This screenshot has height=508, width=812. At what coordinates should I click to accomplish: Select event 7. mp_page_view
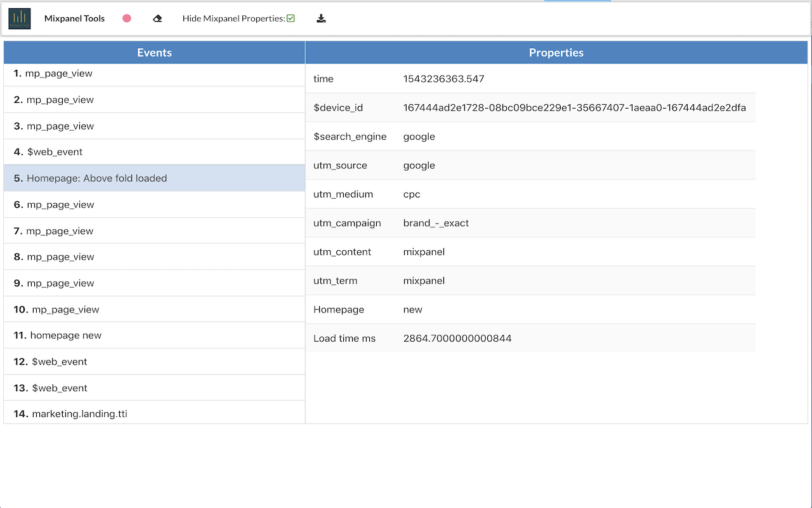[154, 231]
